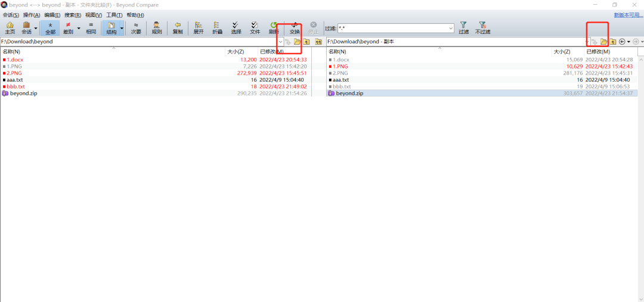Expand all folders with 展开

point(199,28)
